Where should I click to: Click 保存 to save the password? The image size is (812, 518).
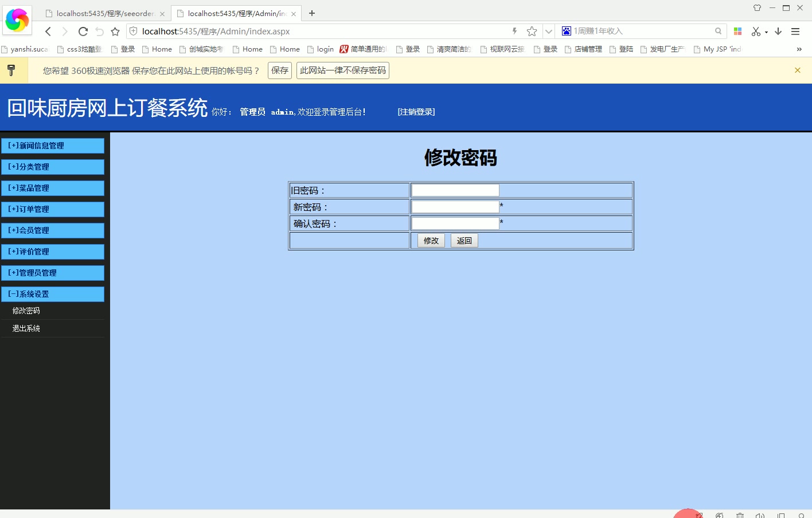[x=280, y=70]
